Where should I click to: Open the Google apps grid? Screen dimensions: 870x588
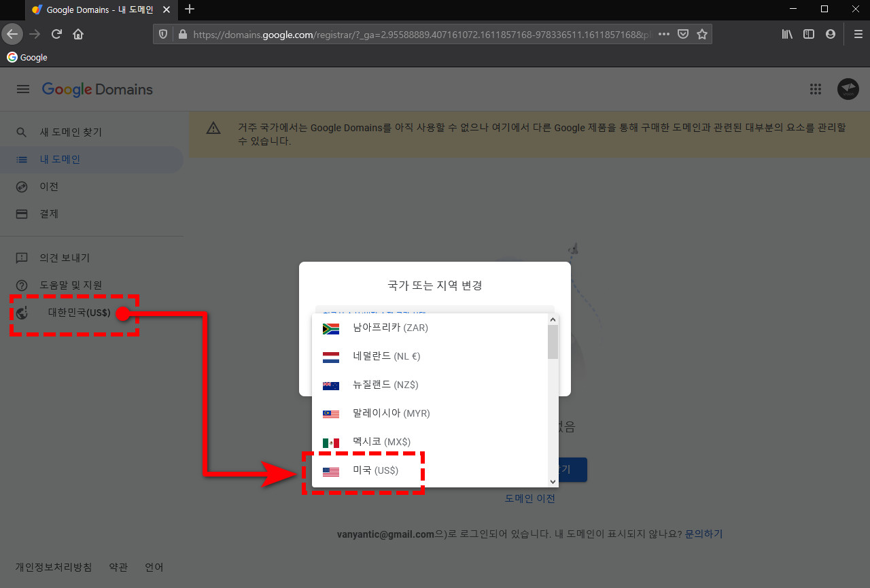point(816,89)
